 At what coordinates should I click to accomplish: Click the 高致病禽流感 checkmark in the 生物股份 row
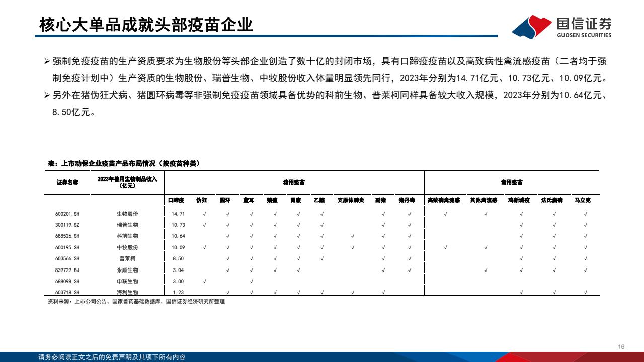click(x=446, y=214)
